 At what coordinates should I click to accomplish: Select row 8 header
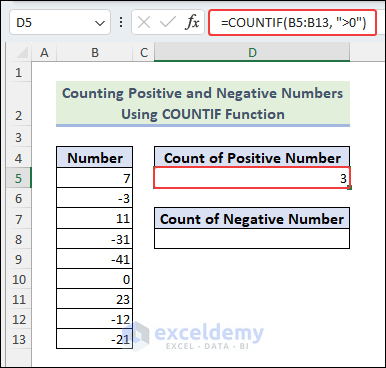(x=19, y=239)
